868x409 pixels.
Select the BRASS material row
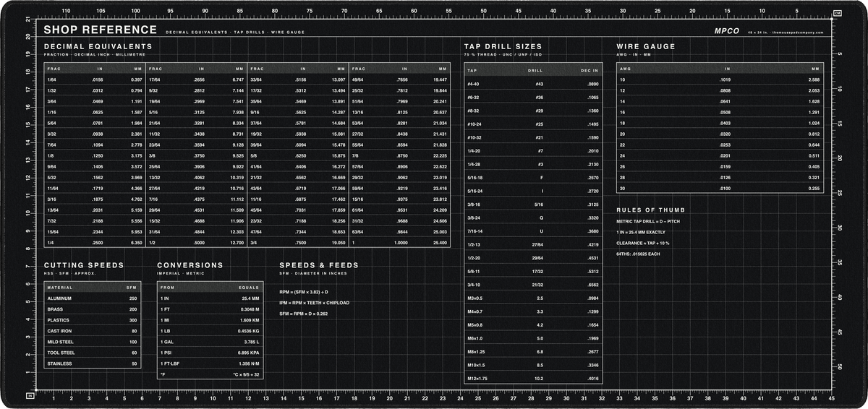92,309
